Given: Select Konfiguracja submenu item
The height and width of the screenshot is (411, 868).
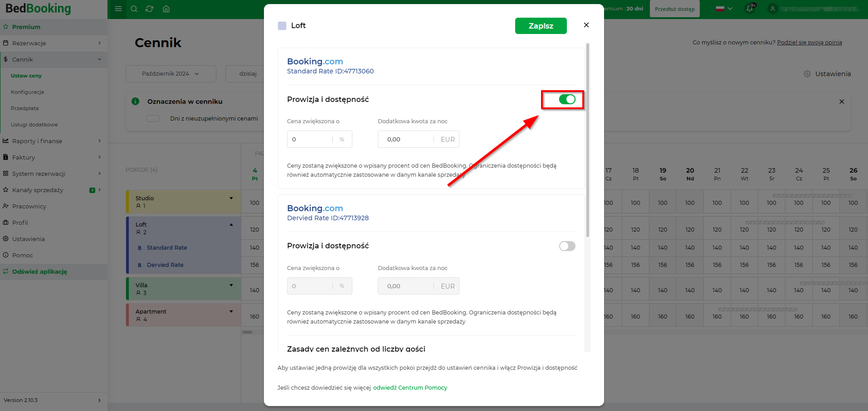Looking at the screenshot, I should [x=27, y=92].
